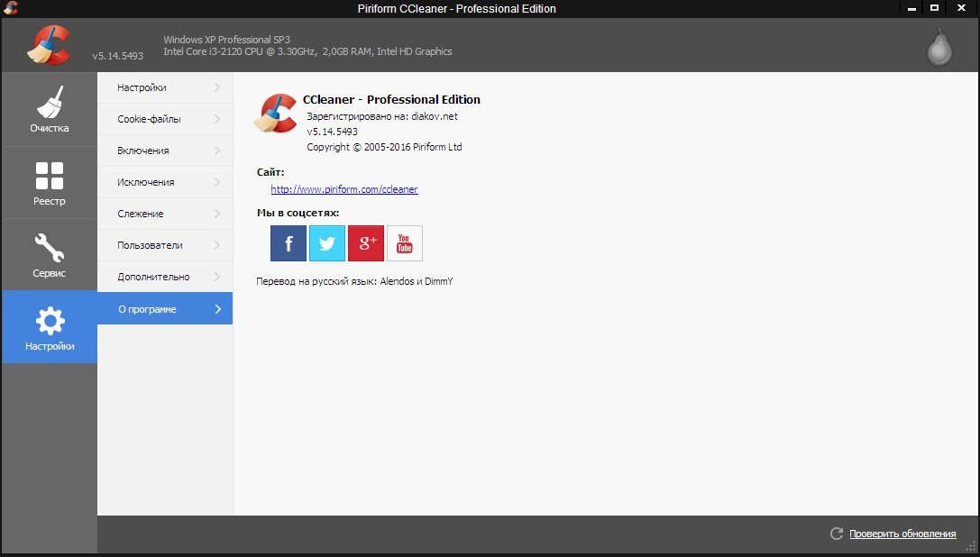The width and height of the screenshot is (980, 557).
Task: Click chevron next to Дополнительно
Action: (217, 277)
